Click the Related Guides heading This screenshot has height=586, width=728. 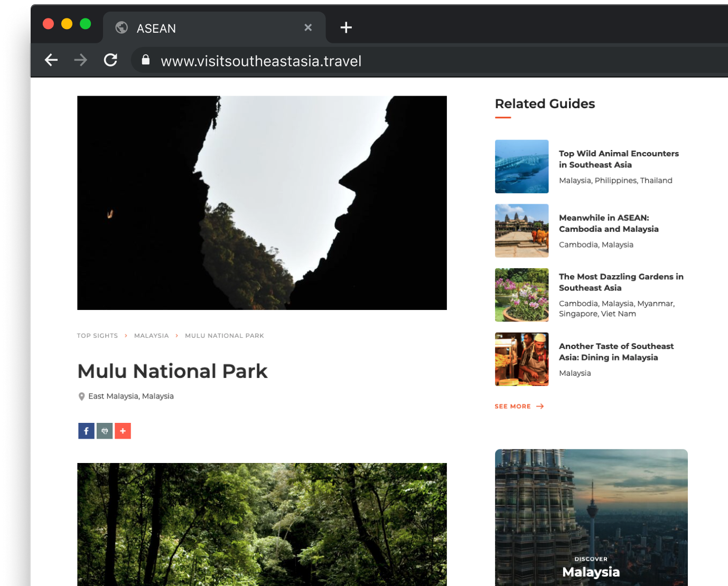click(x=545, y=104)
